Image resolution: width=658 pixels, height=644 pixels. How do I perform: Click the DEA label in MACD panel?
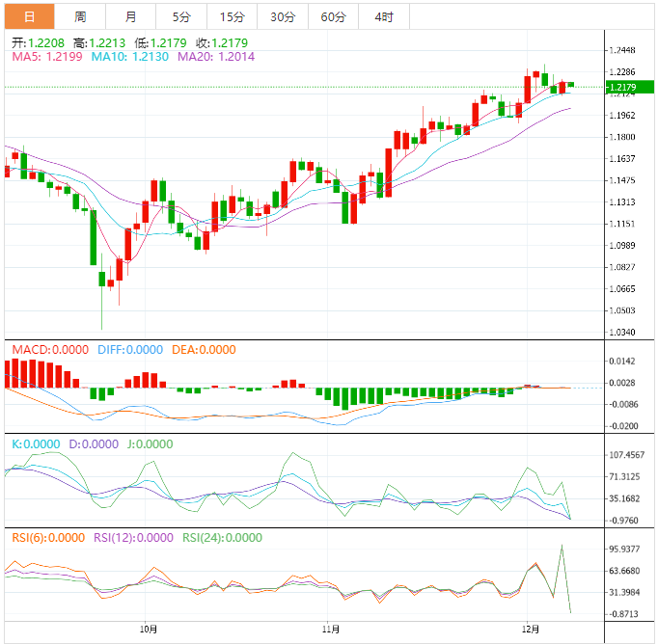(204, 349)
